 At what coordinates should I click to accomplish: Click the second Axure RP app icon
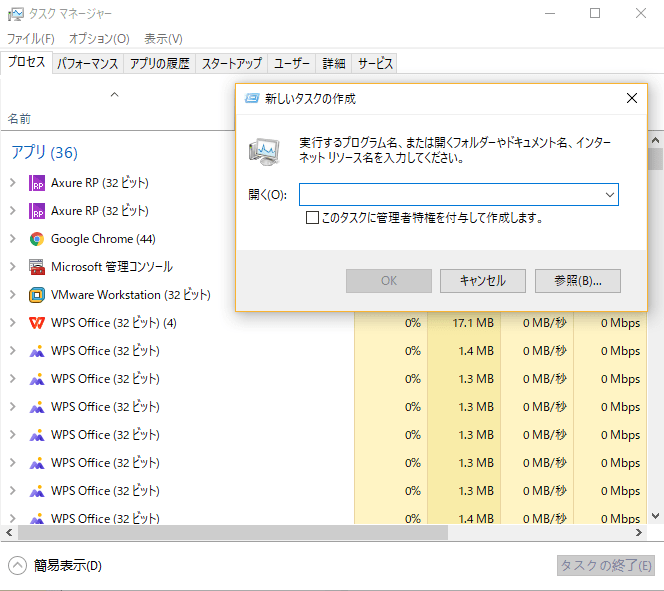37,211
